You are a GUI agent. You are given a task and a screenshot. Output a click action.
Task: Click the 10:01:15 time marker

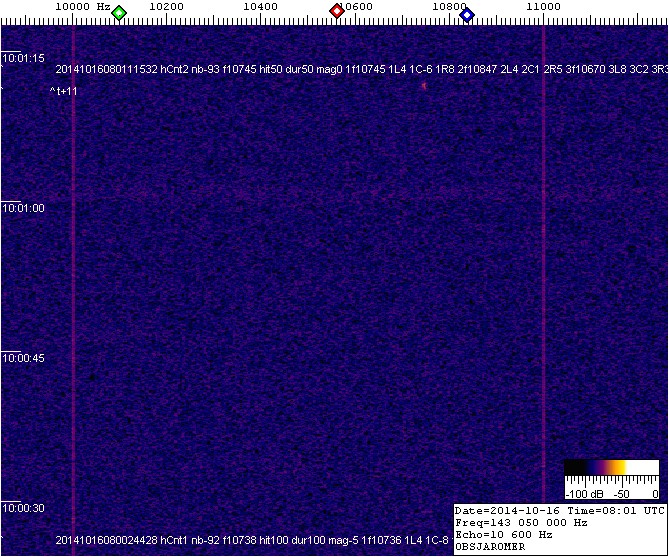[23, 59]
